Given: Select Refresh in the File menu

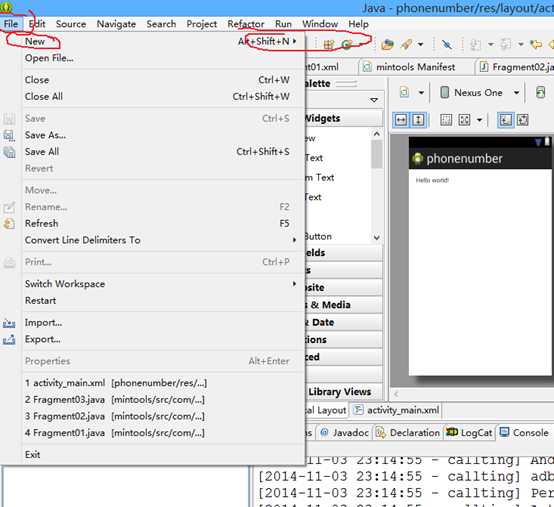Looking at the screenshot, I should click(x=164, y=224).
